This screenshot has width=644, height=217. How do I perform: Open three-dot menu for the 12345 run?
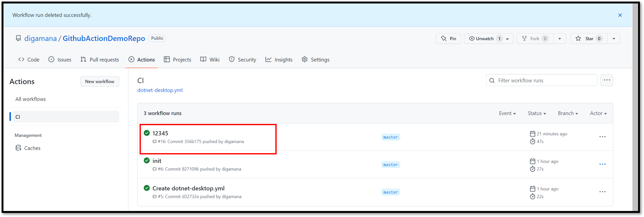coord(602,137)
